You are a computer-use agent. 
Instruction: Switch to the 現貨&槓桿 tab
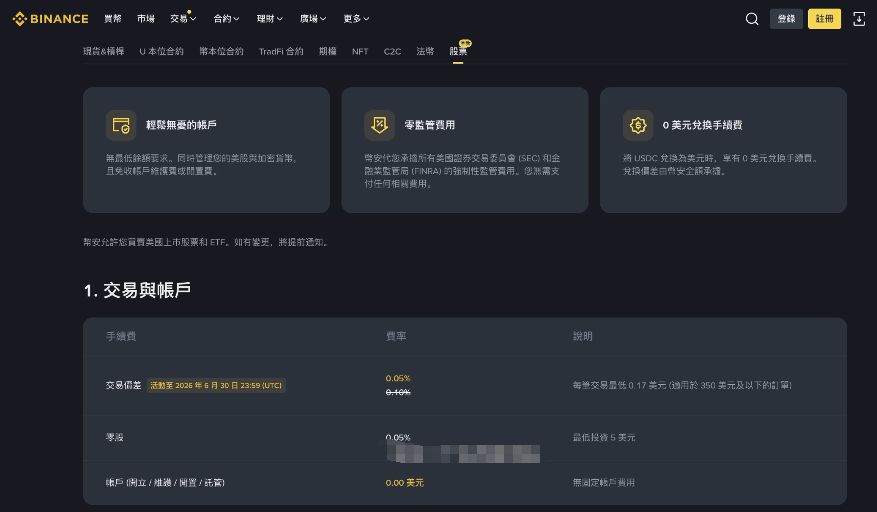pyautogui.click(x=103, y=51)
